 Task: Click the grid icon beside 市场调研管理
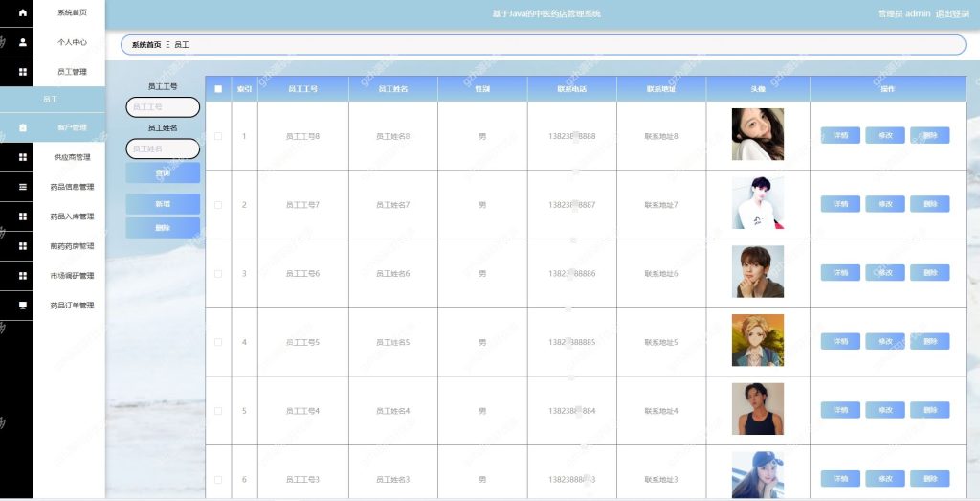point(23,276)
